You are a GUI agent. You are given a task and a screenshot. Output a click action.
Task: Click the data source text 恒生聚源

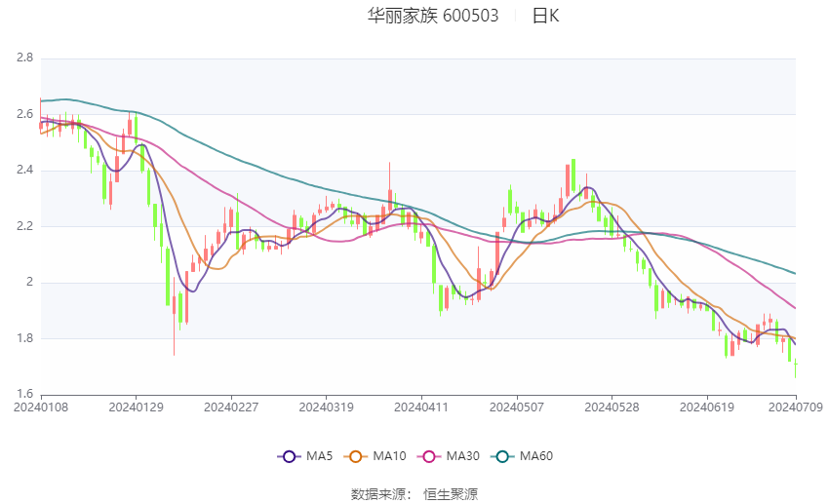[x=451, y=494]
